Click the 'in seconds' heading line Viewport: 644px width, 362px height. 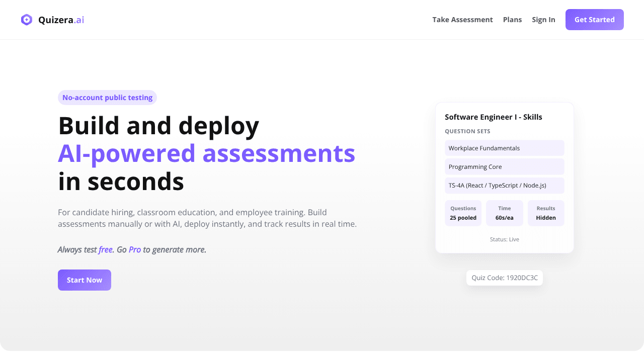coord(121,182)
